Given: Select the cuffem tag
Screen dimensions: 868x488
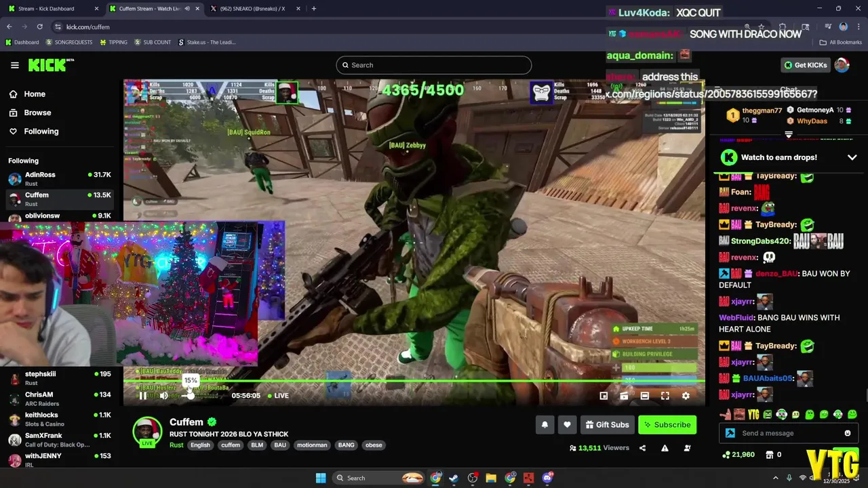Looking at the screenshot, I should 231,445.
